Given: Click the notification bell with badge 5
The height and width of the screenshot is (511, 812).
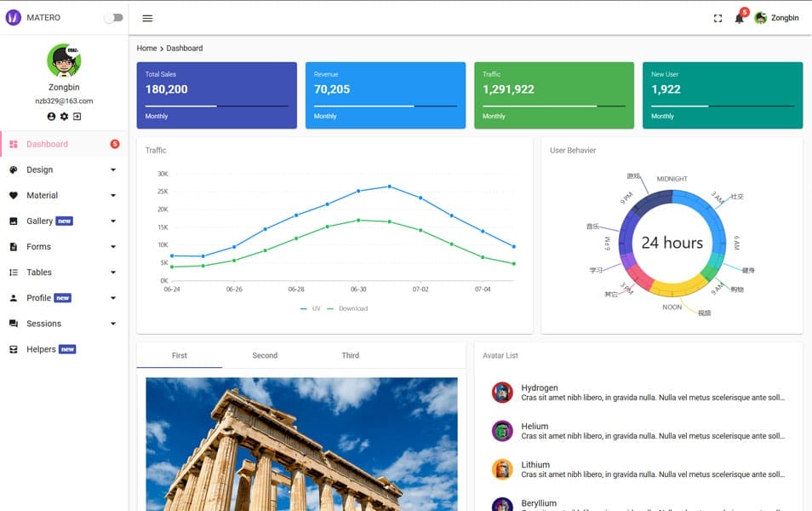Looking at the screenshot, I should tap(738, 17).
